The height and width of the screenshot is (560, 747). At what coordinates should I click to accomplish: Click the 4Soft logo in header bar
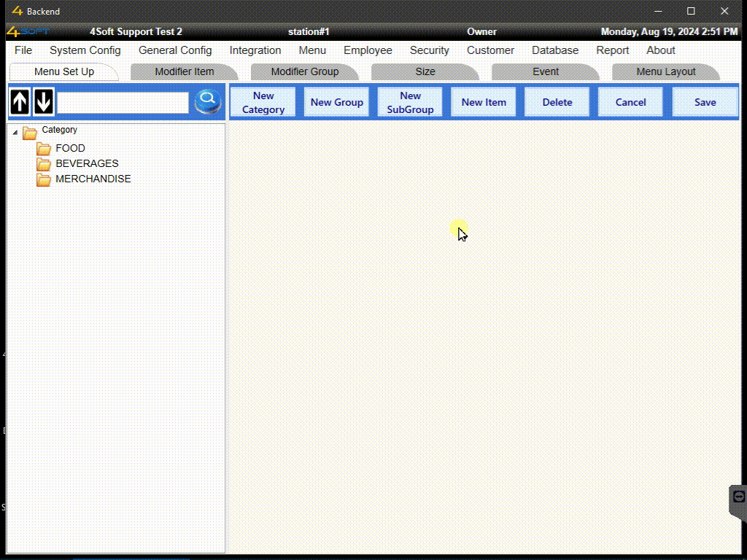[x=28, y=31]
